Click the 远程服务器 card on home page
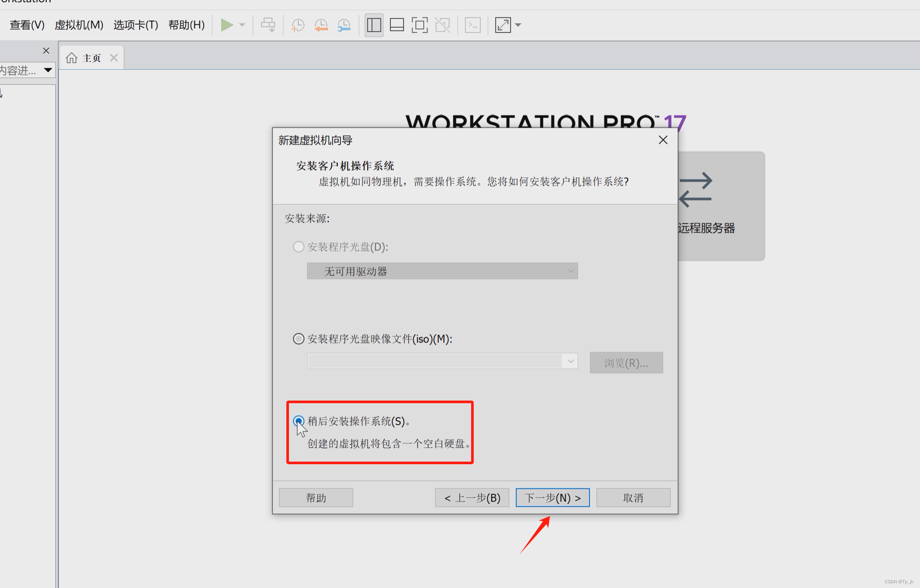Viewport: 920px width, 588px height. pos(721,206)
